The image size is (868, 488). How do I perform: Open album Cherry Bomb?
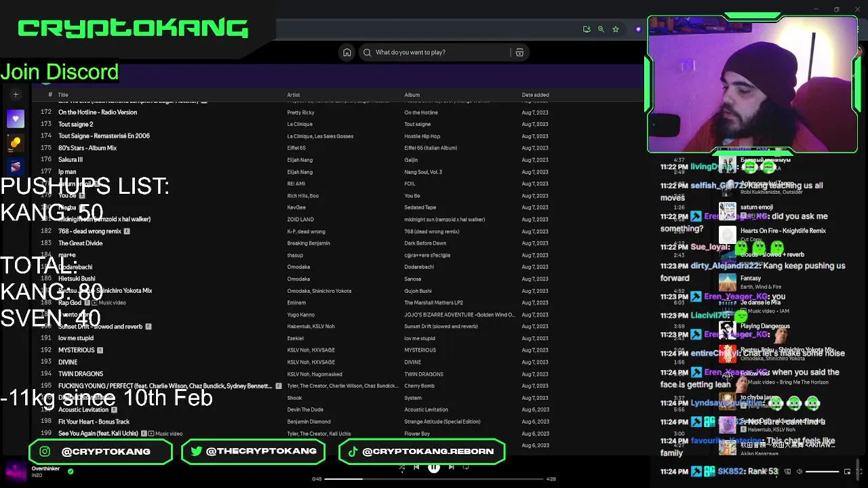[419, 386]
